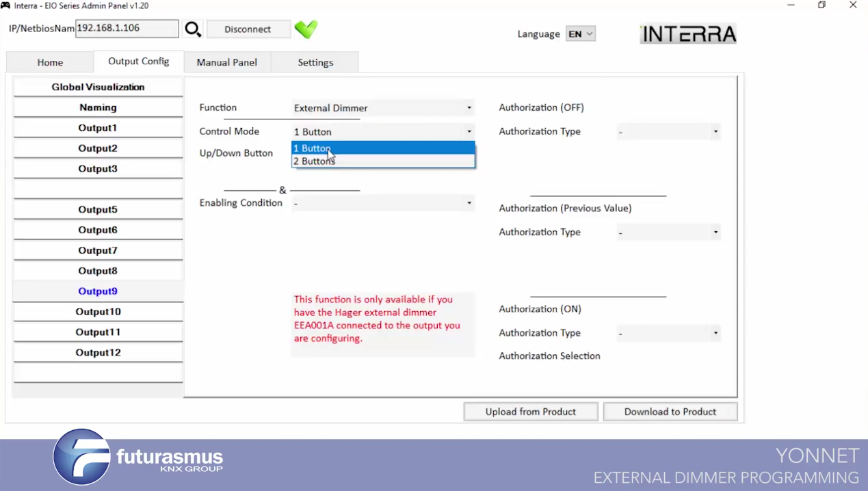
Task: Open the Function dropdown
Action: click(383, 108)
